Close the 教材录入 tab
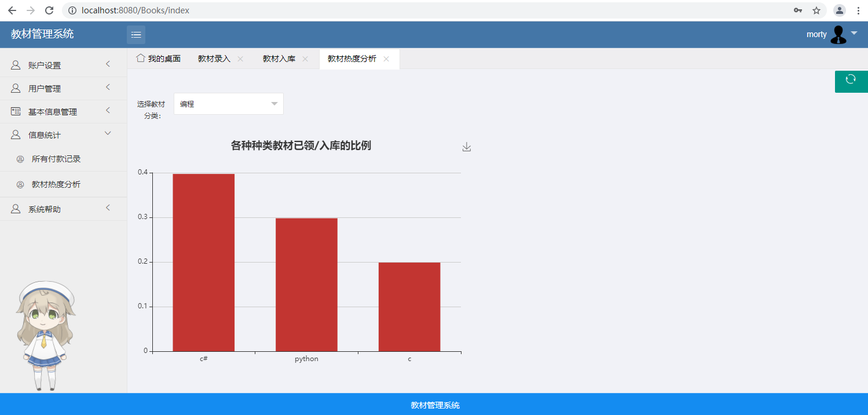Viewport: 868px width, 415px height. click(240, 59)
